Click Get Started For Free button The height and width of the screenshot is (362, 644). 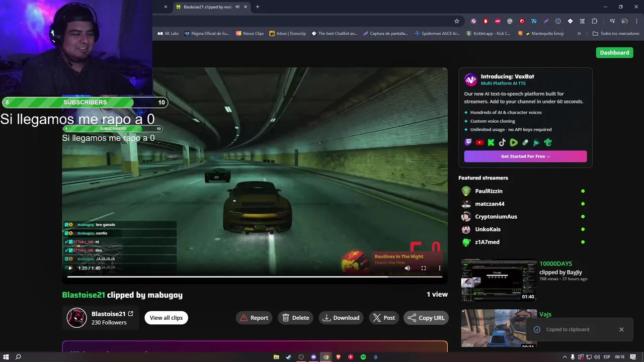click(525, 156)
